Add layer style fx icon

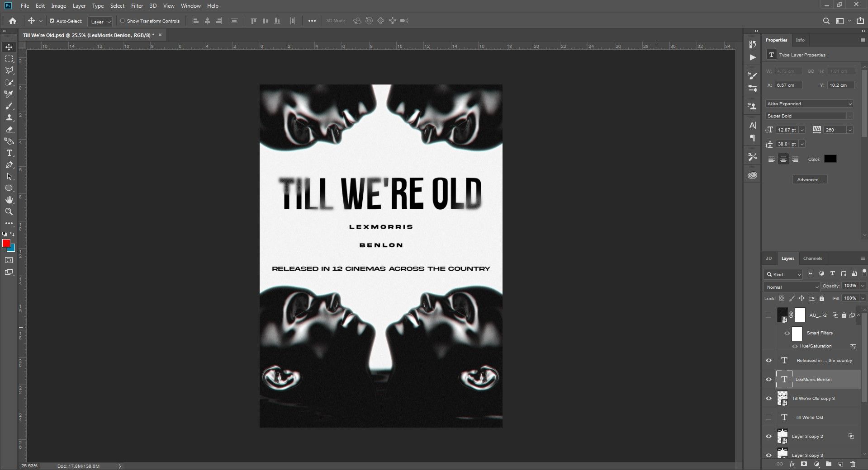point(792,464)
